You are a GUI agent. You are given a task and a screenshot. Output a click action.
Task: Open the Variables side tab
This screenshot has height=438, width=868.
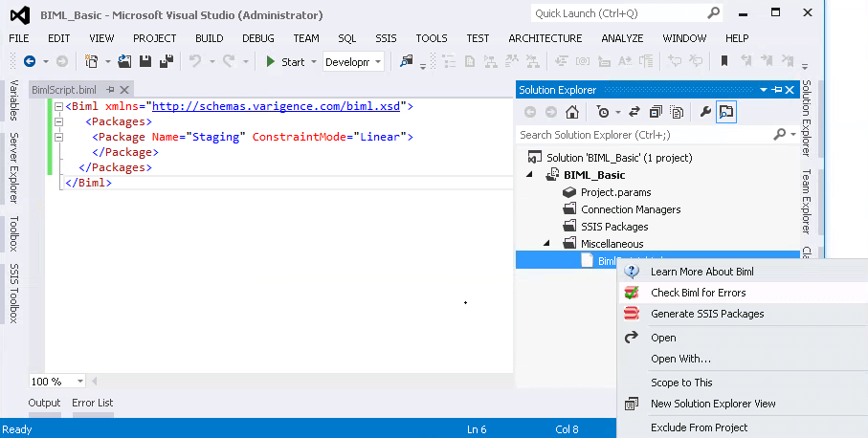[x=13, y=100]
